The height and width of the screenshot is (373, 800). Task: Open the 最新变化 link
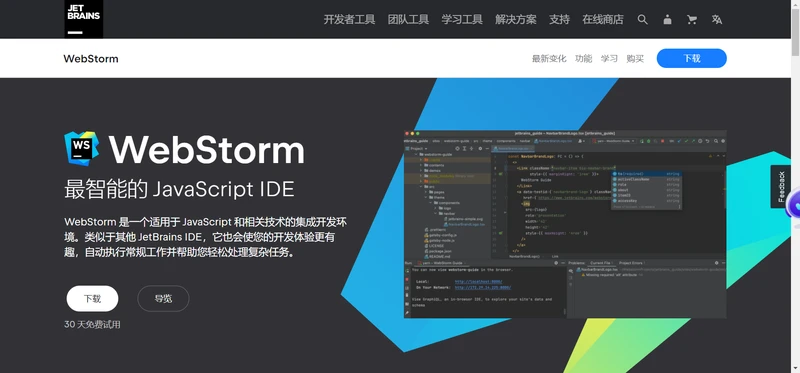click(549, 59)
